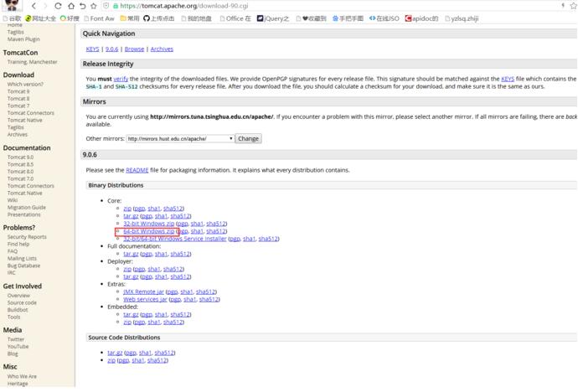Open the Other mirrors dropdown
578x392 pixels.
180,139
